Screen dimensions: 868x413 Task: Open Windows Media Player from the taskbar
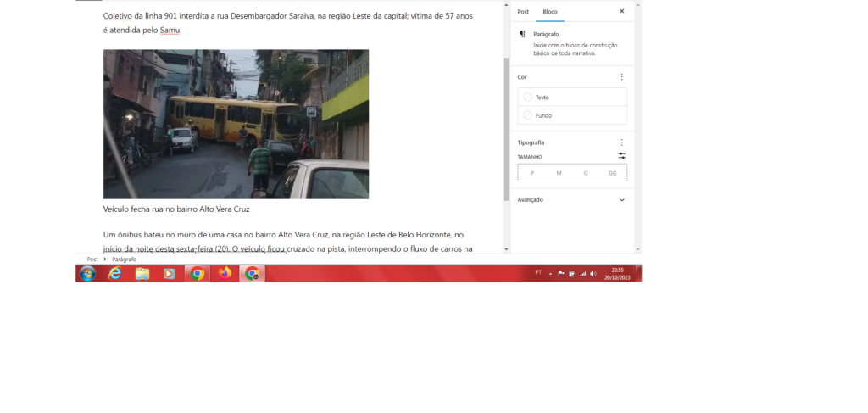point(170,273)
